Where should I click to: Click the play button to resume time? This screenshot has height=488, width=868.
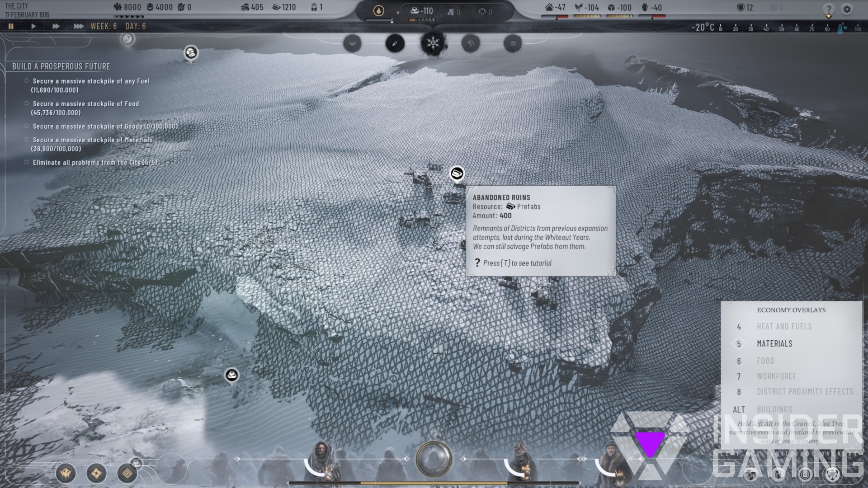[33, 26]
